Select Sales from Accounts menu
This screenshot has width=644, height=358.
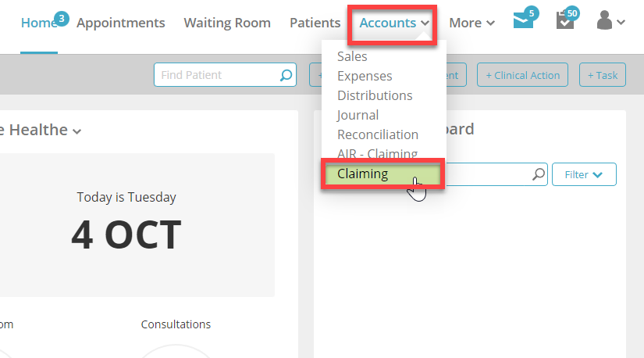352,56
